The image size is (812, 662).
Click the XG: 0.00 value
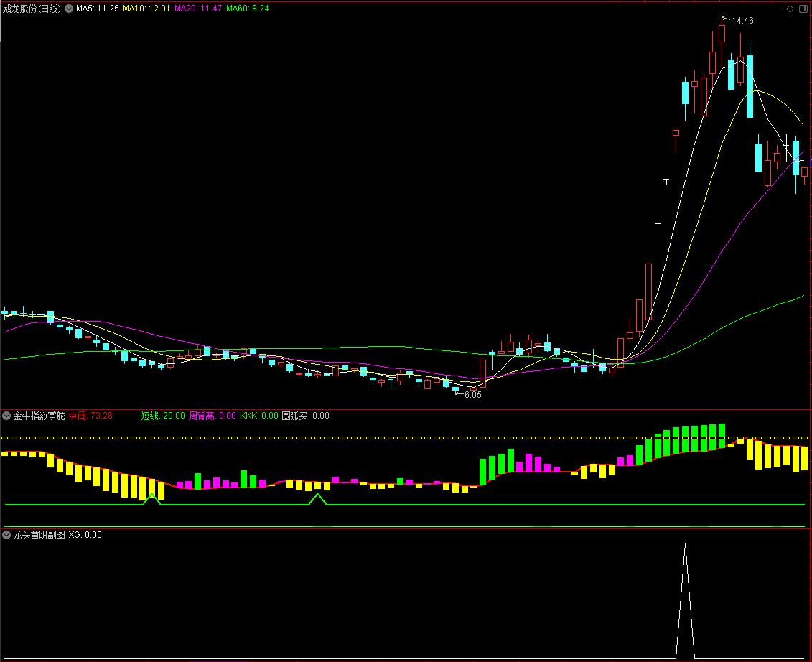coord(85,535)
